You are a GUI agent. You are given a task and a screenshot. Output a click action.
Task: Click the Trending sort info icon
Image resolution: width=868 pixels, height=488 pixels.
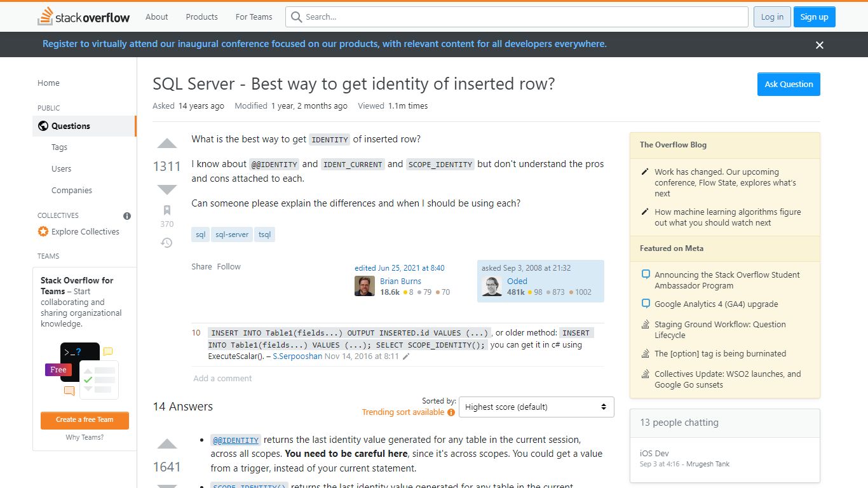click(451, 412)
